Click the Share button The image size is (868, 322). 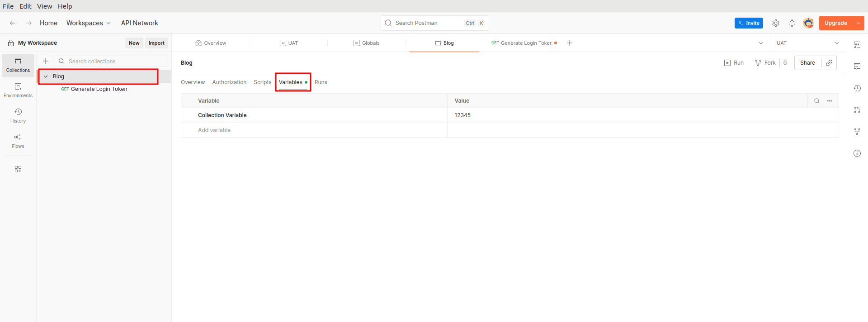point(807,63)
